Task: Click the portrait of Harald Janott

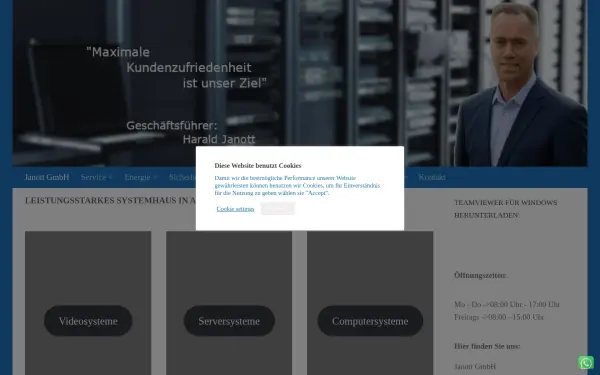Action: [x=520, y=86]
